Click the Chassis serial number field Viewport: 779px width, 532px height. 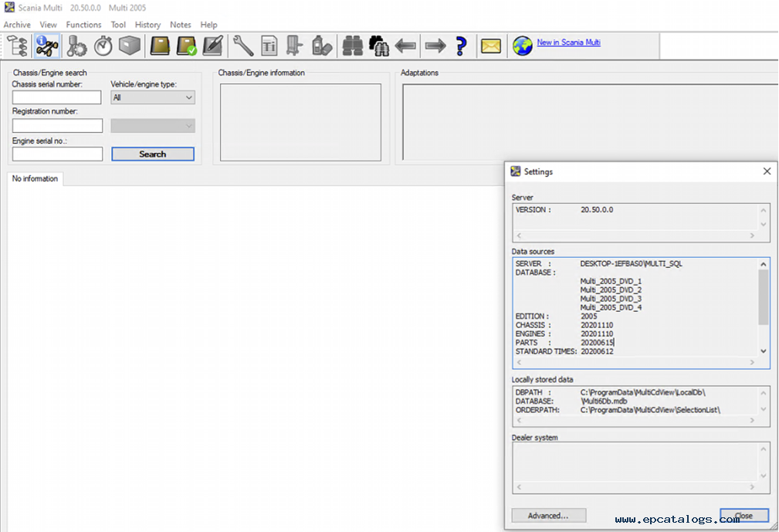[56, 97]
